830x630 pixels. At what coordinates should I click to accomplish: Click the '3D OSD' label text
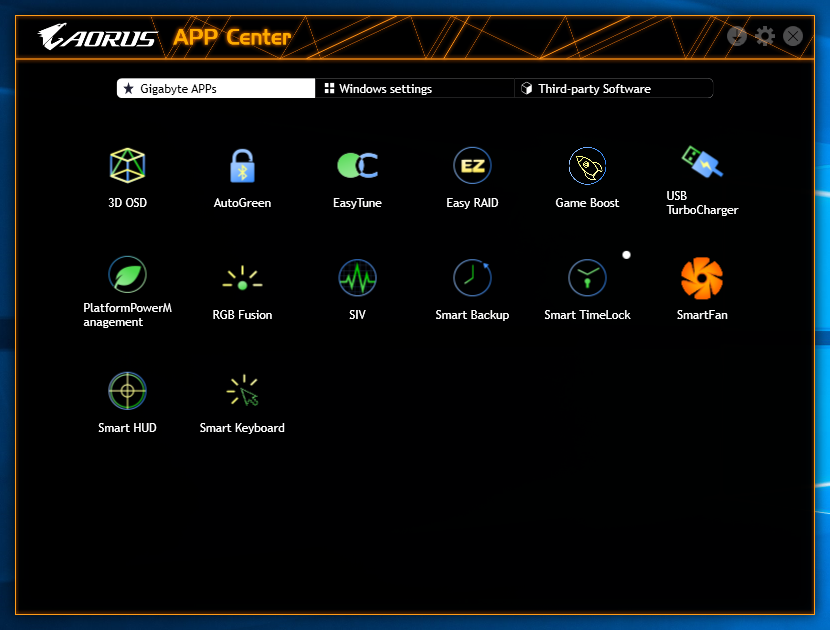(x=127, y=203)
